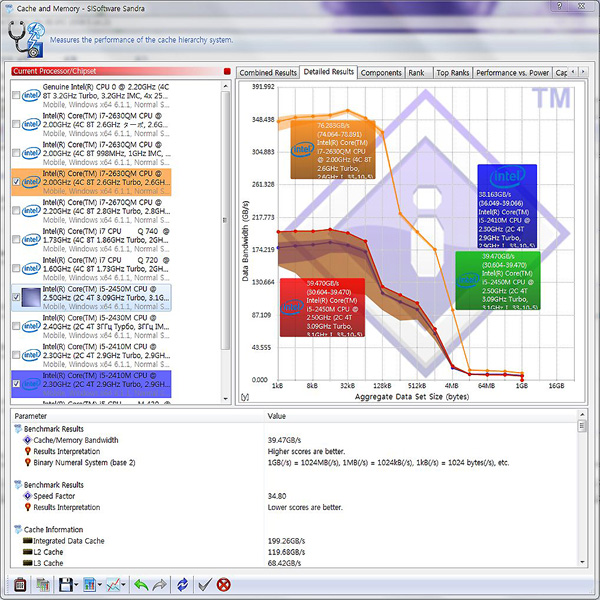Select the Detailed Results tab

328,72
